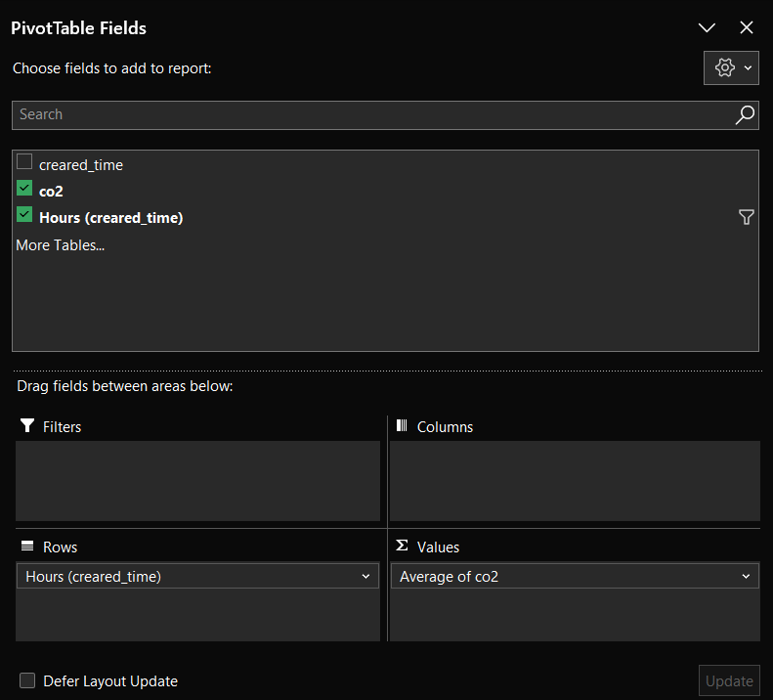
Task: Select the creared_time field name
Action: 81,165
